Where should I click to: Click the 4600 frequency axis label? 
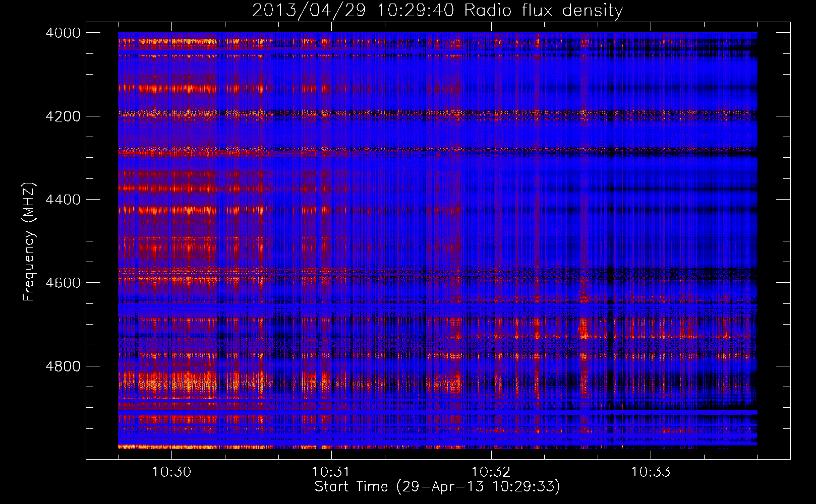(63, 283)
